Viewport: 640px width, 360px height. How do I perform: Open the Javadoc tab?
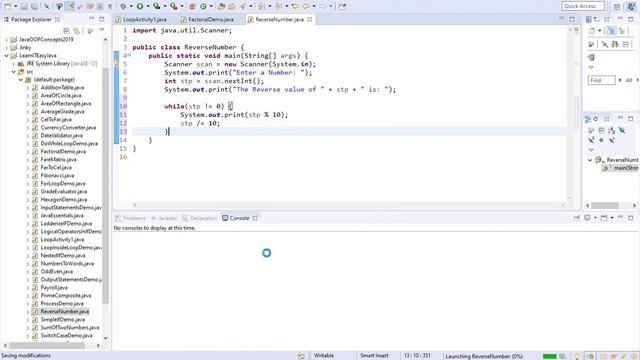164,218
